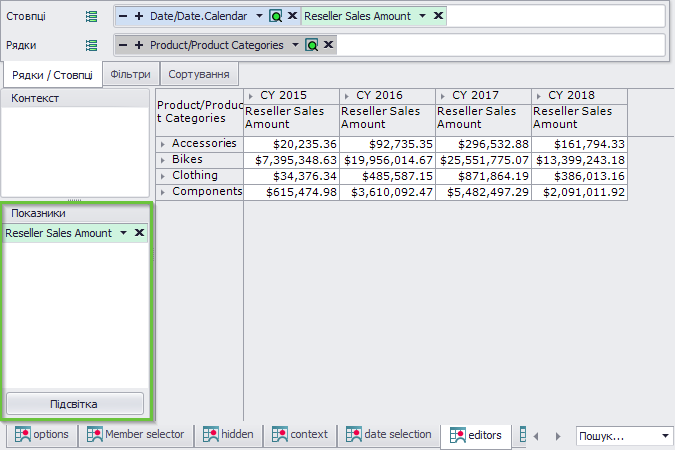
Task: Open Product/Product Categories dropdown arrow
Action: coord(295,45)
